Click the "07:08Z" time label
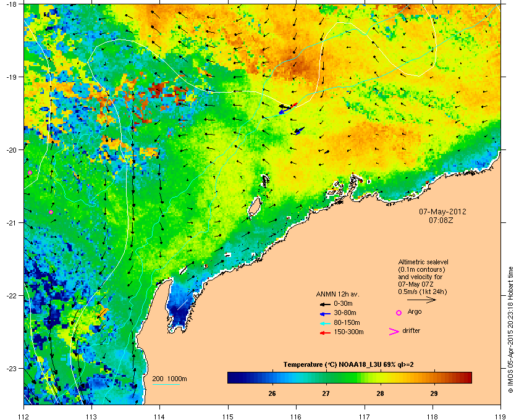The width and height of the screenshot is (519, 420). [x=441, y=220]
